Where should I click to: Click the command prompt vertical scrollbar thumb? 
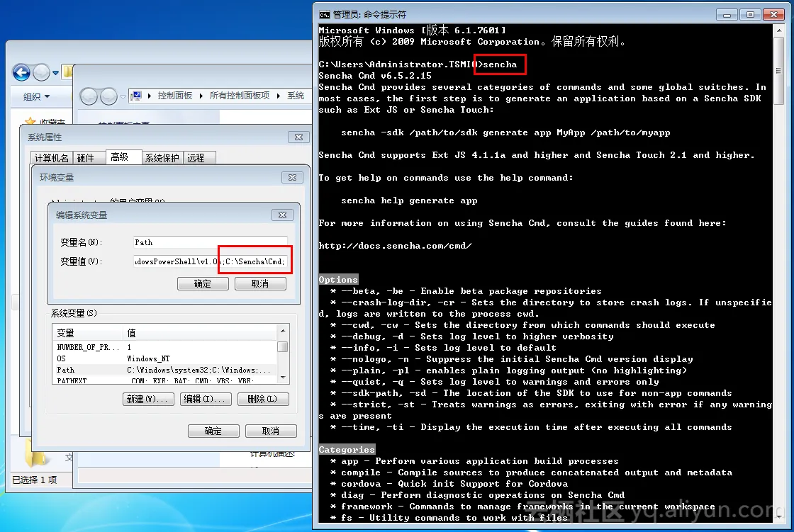[x=779, y=70]
